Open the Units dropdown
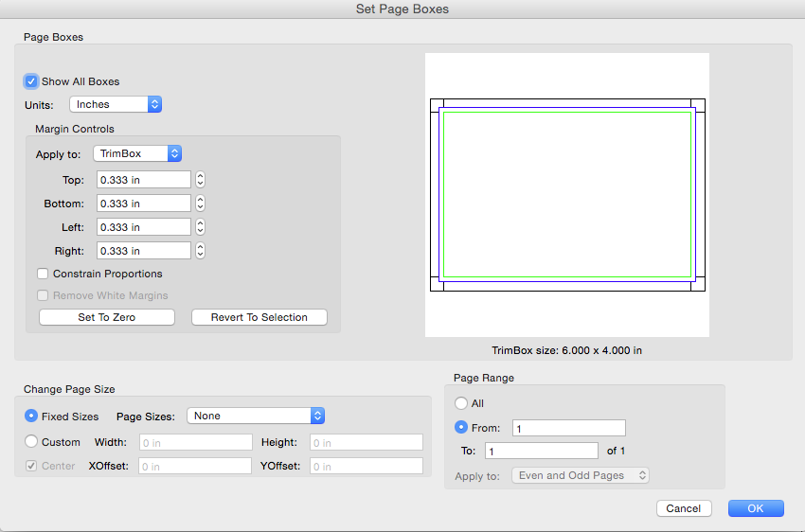The width and height of the screenshot is (805, 532). point(116,104)
